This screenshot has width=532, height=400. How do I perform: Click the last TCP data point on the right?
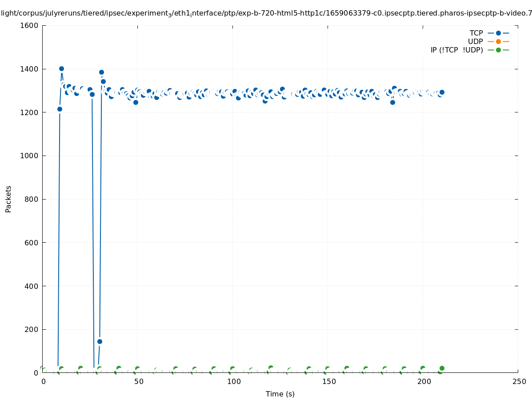(x=442, y=92)
